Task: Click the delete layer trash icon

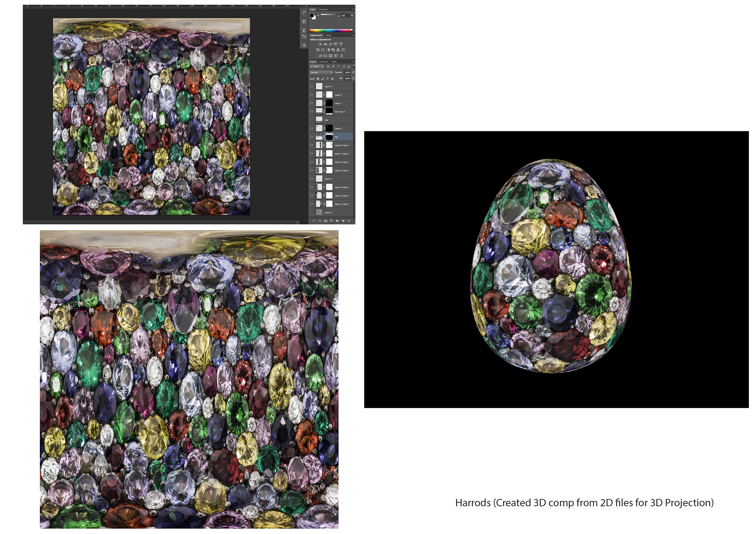Action: [348, 221]
